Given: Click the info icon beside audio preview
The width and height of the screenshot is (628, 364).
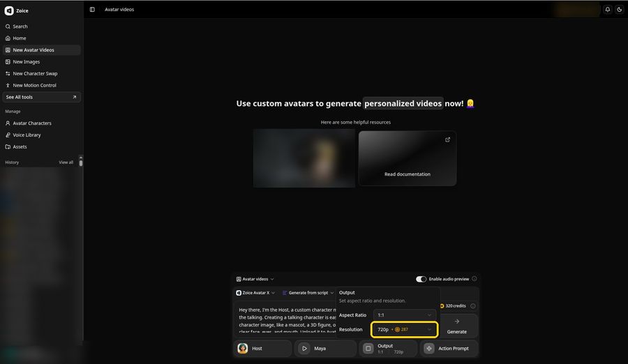Looking at the screenshot, I should coord(474,279).
